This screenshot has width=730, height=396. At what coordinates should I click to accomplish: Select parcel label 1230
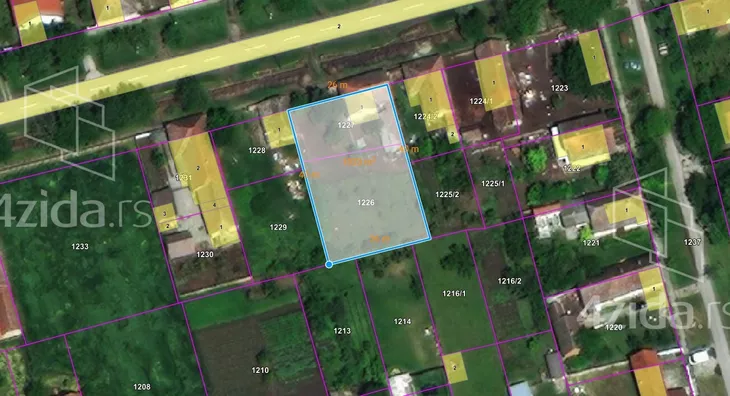[205, 254]
